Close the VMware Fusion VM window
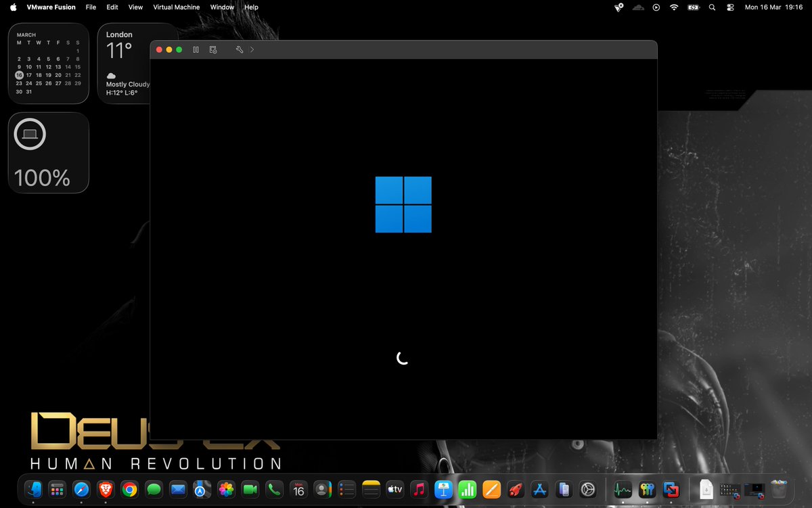This screenshot has width=812, height=508. coord(160,49)
